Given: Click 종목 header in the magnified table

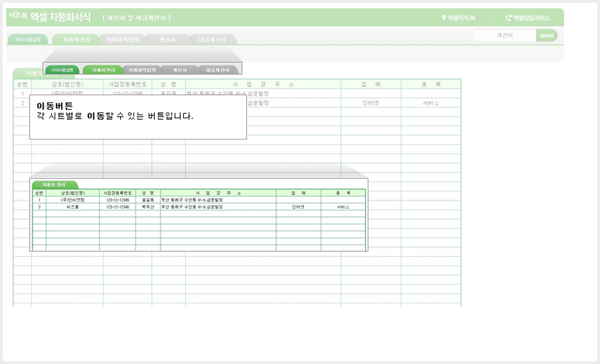Looking at the screenshot, I should click(x=344, y=193).
